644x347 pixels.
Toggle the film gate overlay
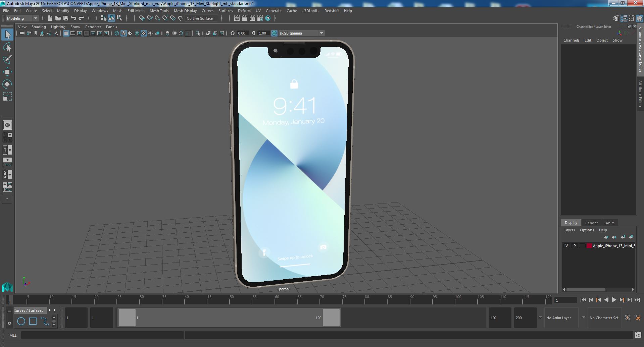pos(73,33)
